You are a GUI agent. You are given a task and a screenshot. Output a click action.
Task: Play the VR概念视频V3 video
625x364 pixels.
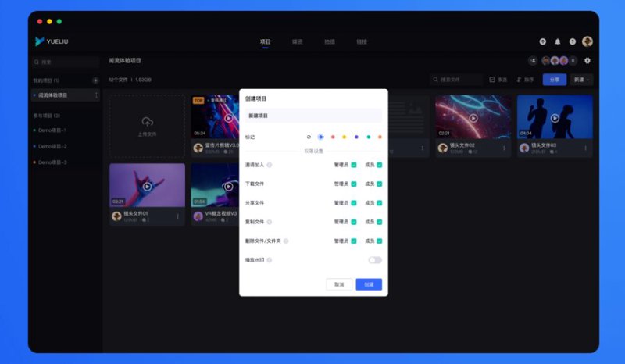(x=228, y=187)
